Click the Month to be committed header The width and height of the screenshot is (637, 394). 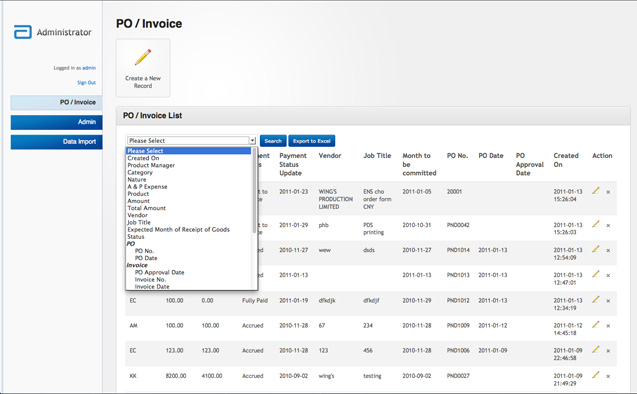[419, 164]
